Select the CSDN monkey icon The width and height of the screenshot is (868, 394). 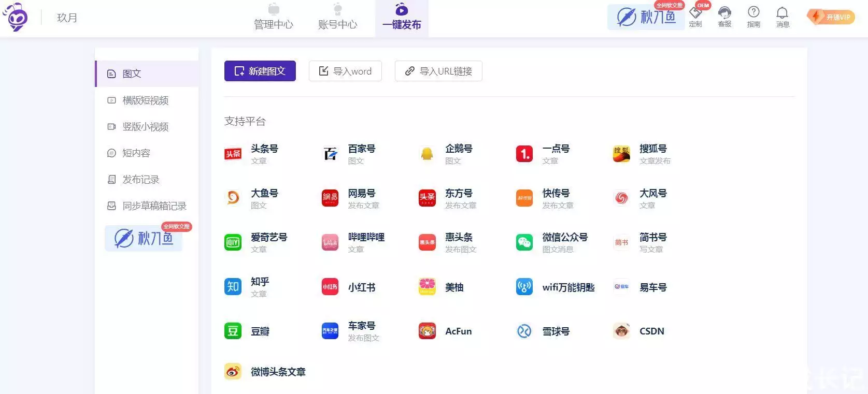pyautogui.click(x=621, y=331)
